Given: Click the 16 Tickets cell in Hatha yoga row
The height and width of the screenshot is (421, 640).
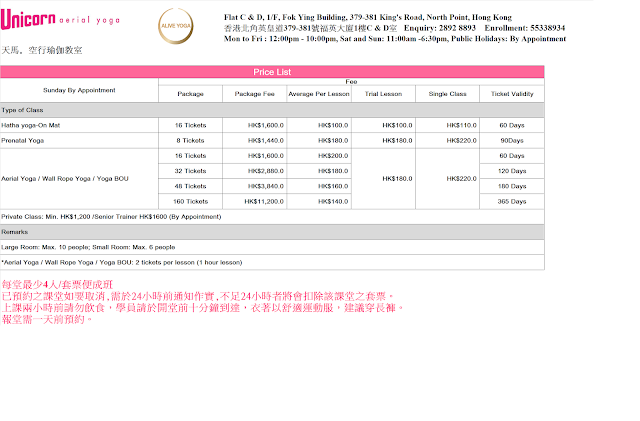Looking at the screenshot, I should 190,125.
